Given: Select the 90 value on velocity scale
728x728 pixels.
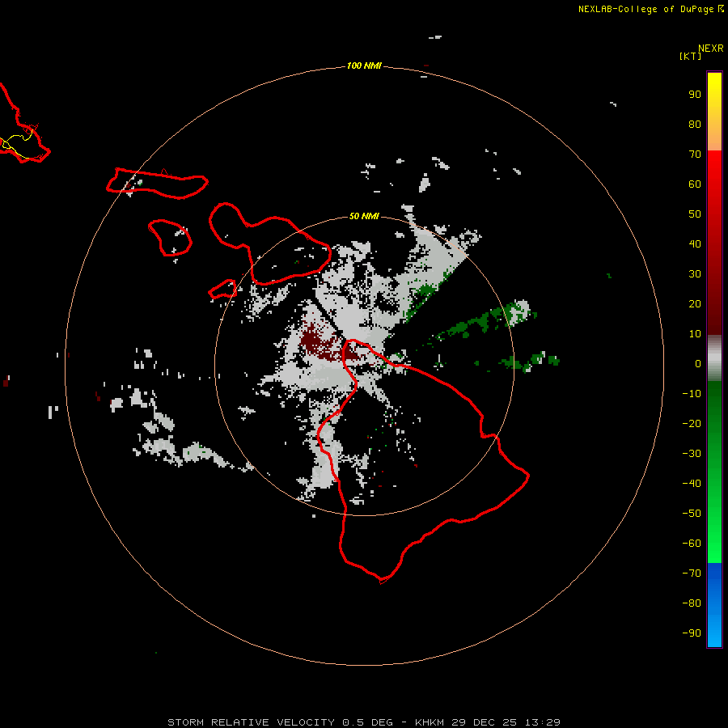Looking at the screenshot, I should point(695,95).
